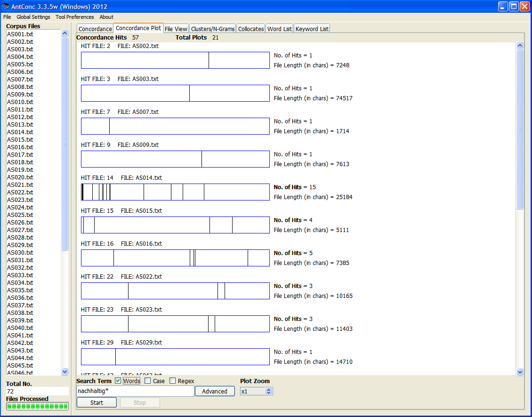
Task: Switch to the Collocates tab
Action: coord(250,29)
